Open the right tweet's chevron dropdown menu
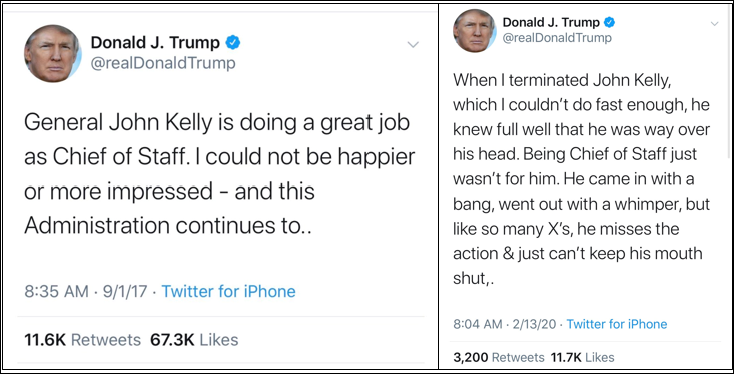 pyautogui.click(x=714, y=23)
